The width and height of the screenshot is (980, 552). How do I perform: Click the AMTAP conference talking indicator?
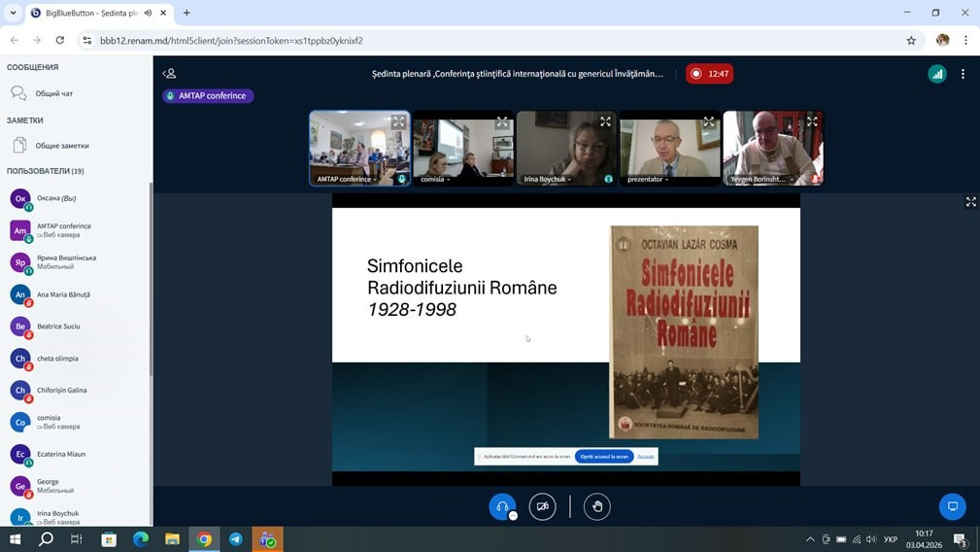[208, 96]
